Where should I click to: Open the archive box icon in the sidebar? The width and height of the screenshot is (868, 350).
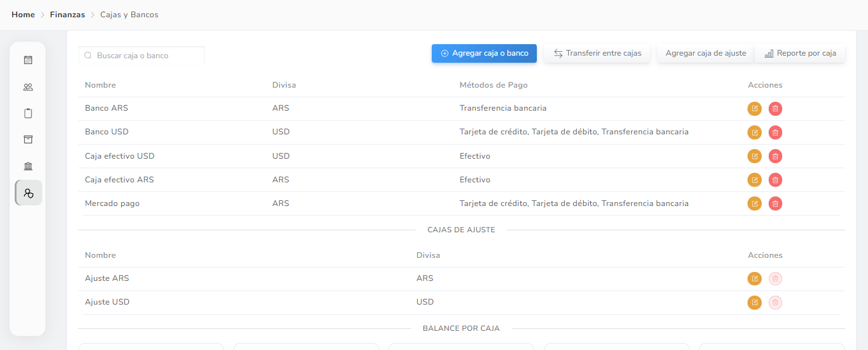pyautogui.click(x=28, y=139)
